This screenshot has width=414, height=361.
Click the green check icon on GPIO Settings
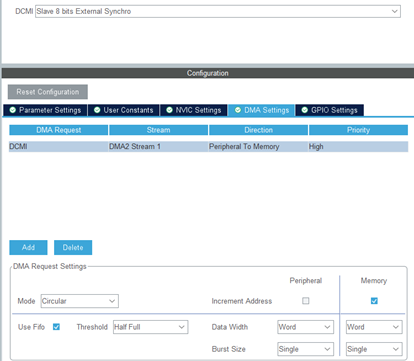coord(305,110)
